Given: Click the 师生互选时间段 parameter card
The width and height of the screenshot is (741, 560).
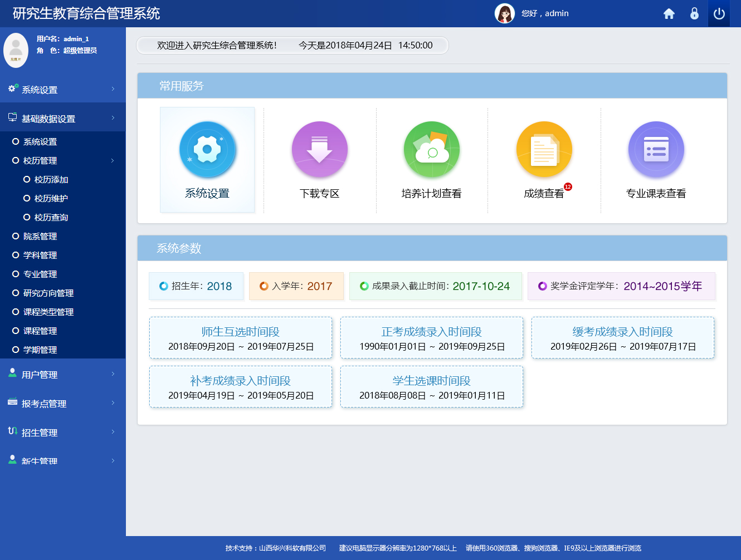Looking at the screenshot, I should [241, 338].
